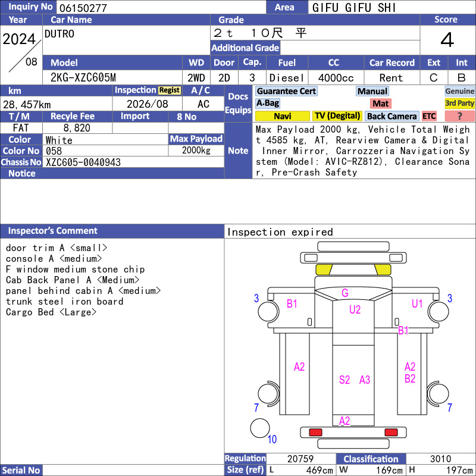Viewport: 476px width, 476px height.
Task: Click the spare tire circle labeled 10
Action: [260, 428]
